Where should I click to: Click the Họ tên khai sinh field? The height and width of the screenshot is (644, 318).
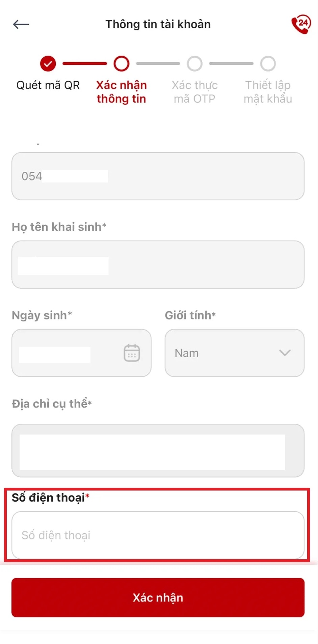158,264
